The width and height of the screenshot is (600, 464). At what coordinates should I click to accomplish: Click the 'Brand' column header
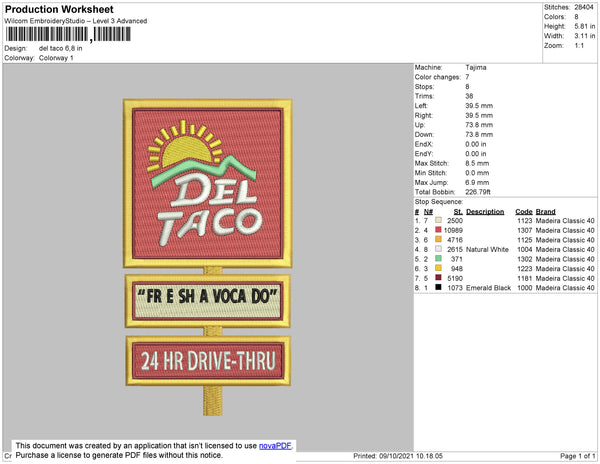pos(545,212)
